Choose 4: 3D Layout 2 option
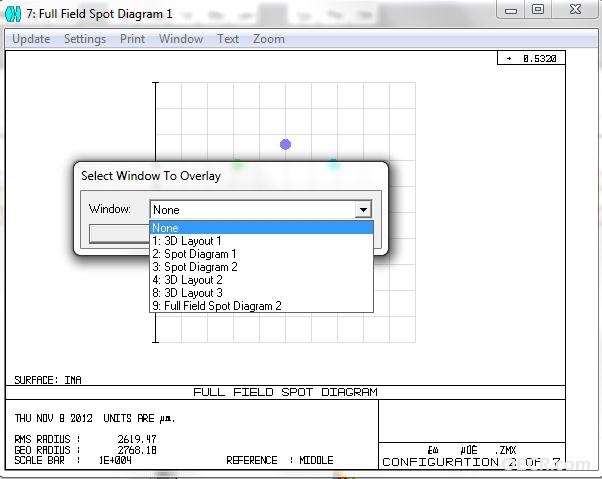This screenshot has height=479, width=602. coord(261,280)
